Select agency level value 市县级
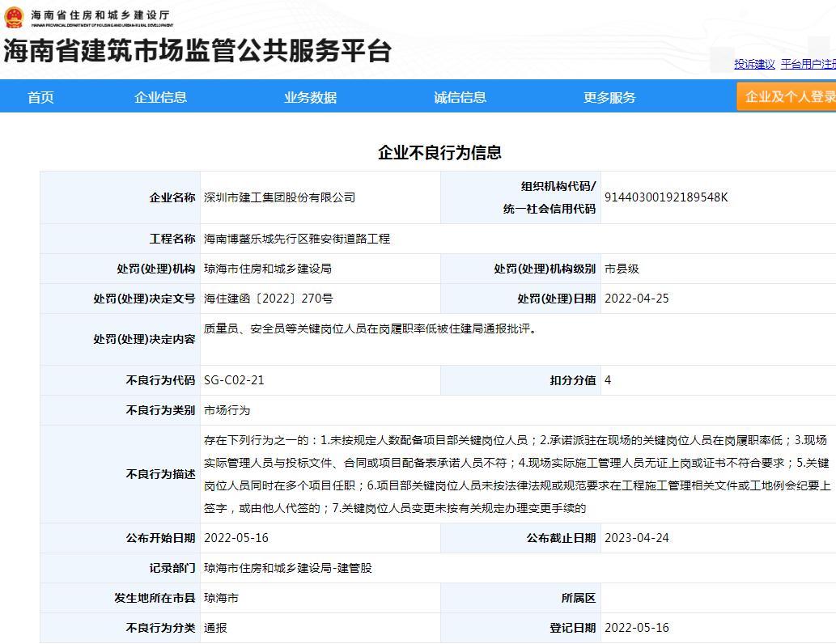836x644 pixels. 622,268
